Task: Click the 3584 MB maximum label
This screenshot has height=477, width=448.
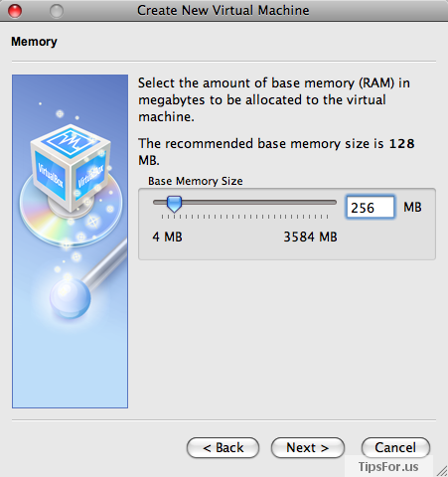Action: 310,238
